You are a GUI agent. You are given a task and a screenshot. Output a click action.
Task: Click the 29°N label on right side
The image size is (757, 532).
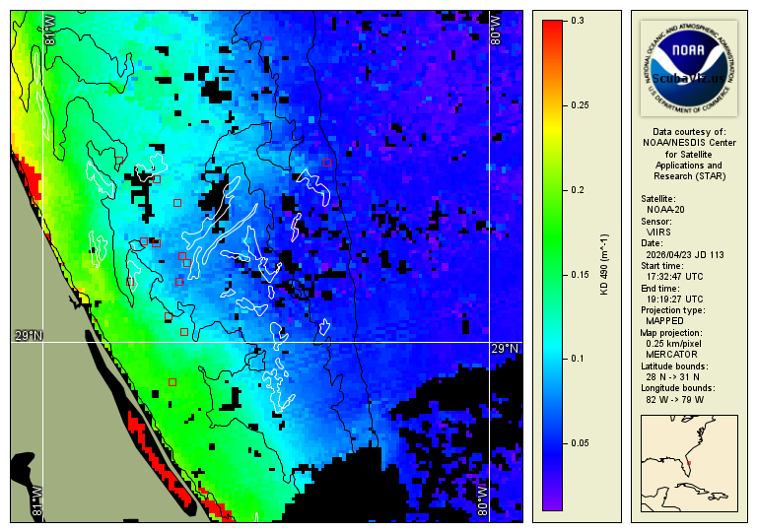tap(504, 349)
